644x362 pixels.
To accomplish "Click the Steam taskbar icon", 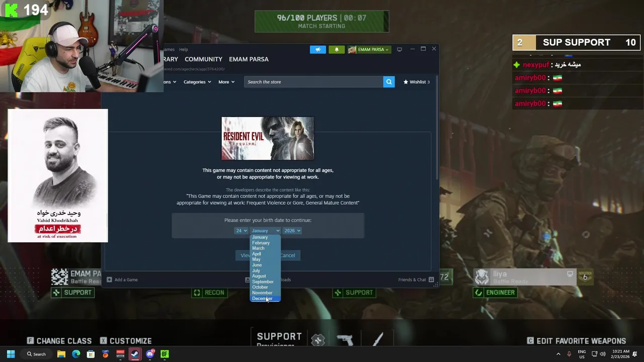I will pos(135,354).
